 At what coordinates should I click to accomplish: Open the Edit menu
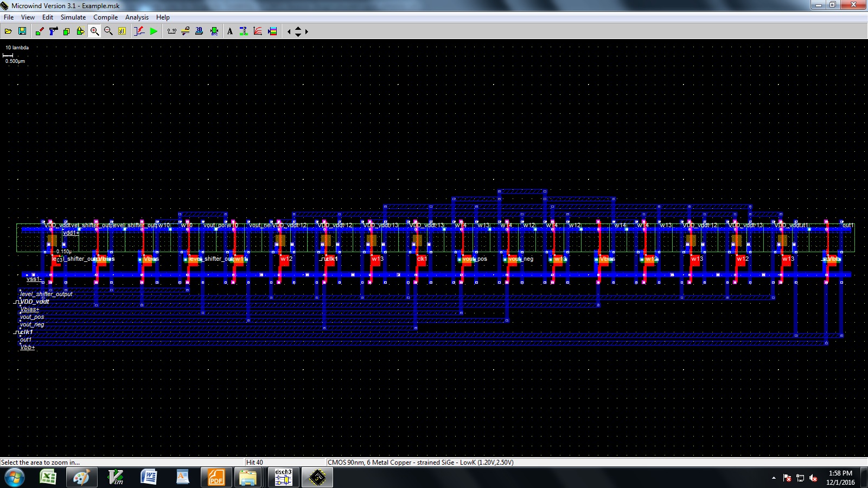[x=48, y=17]
